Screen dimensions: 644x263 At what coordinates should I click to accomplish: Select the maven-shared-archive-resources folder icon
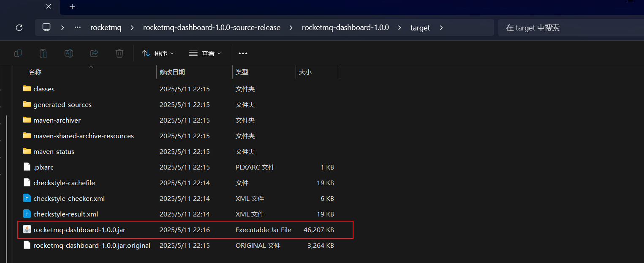(27, 136)
